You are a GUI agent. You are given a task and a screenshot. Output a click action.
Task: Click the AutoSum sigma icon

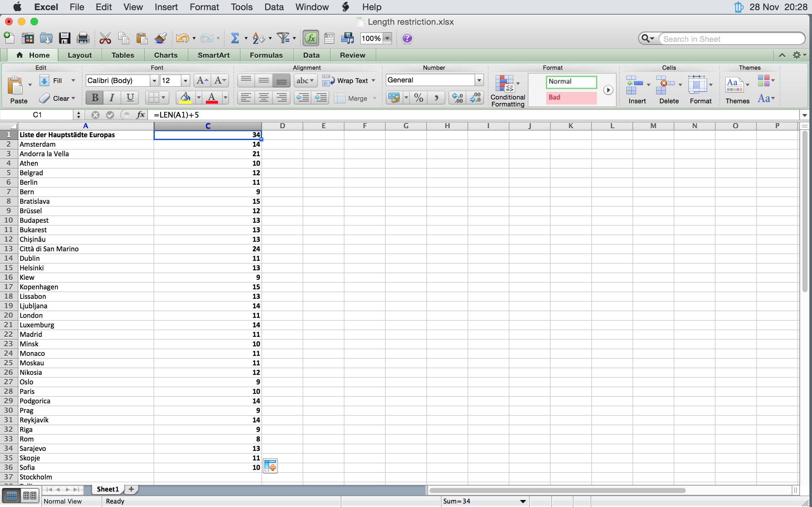(x=235, y=38)
